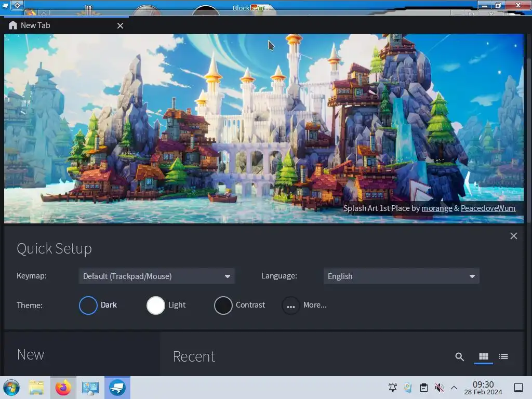Switch recent projects to grid view

click(x=484, y=356)
